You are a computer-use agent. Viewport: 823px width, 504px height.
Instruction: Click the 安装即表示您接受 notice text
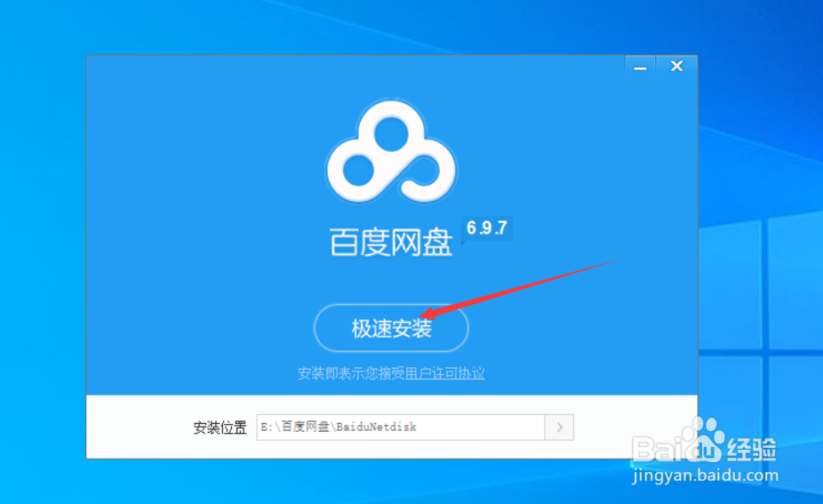352,373
